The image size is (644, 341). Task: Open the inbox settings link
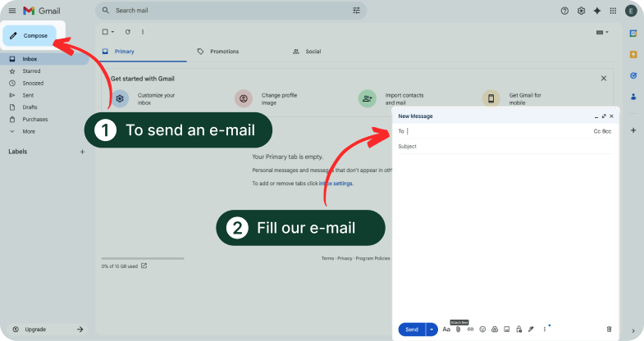point(336,184)
